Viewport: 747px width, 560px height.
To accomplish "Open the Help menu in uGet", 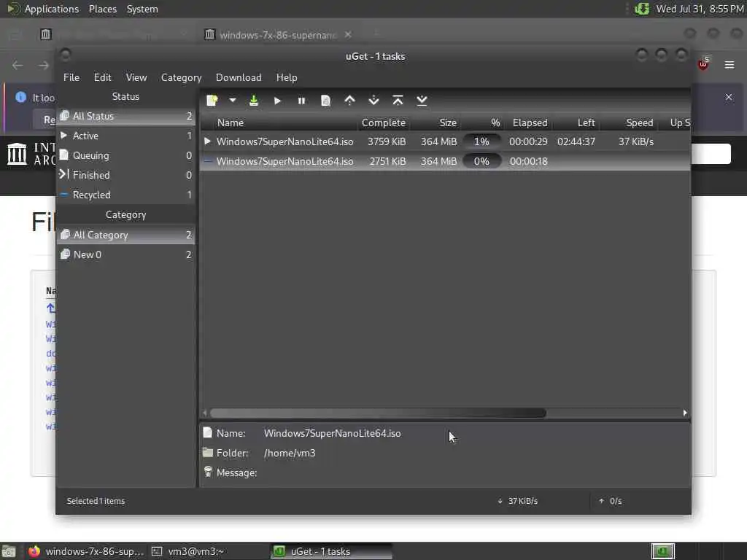I will pos(287,77).
